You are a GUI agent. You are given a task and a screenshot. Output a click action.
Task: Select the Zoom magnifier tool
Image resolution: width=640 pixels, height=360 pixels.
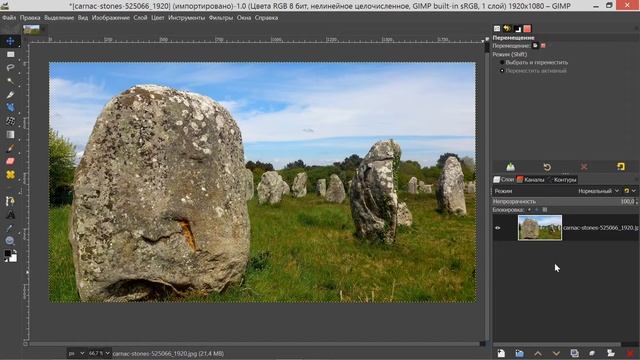10,241
